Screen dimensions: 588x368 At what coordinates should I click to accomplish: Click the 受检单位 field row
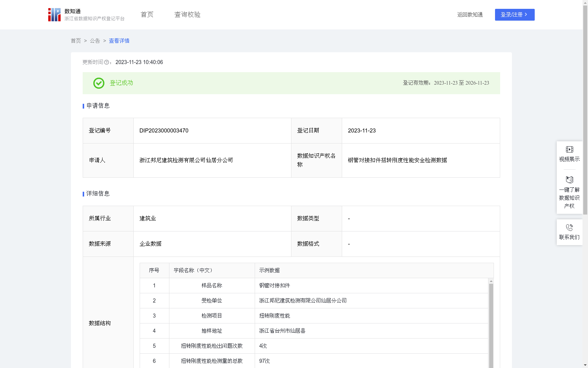point(314,301)
